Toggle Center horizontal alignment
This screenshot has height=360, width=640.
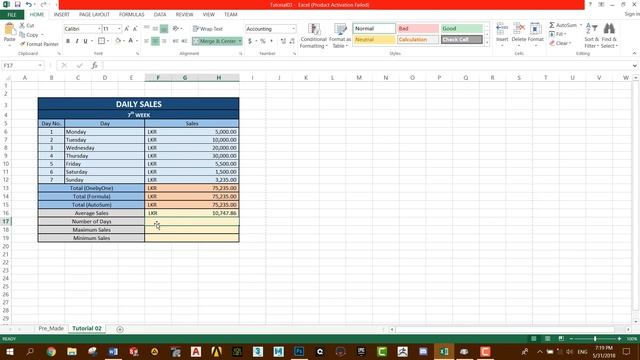(x=155, y=41)
